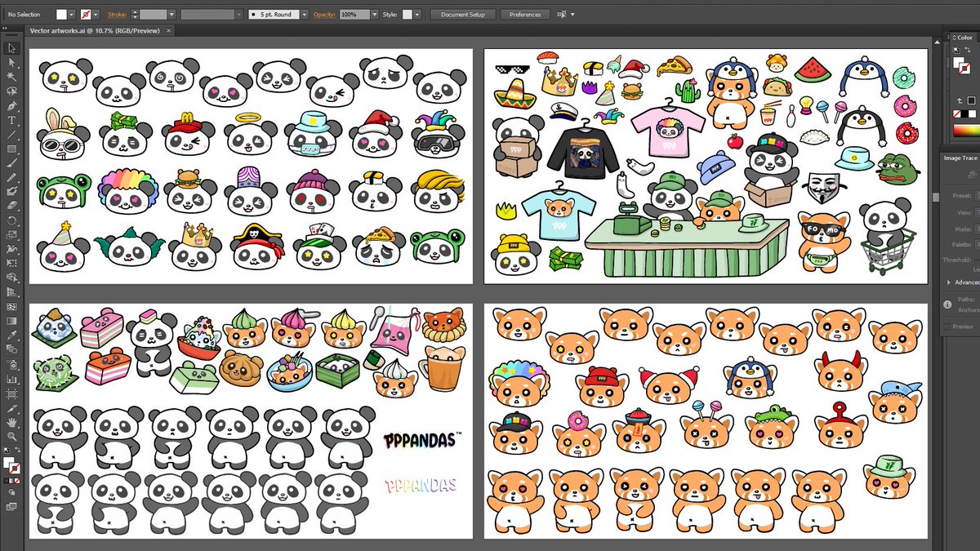The height and width of the screenshot is (551, 980).
Task: Select the Image Trace panel tab
Action: pyautogui.click(x=962, y=158)
